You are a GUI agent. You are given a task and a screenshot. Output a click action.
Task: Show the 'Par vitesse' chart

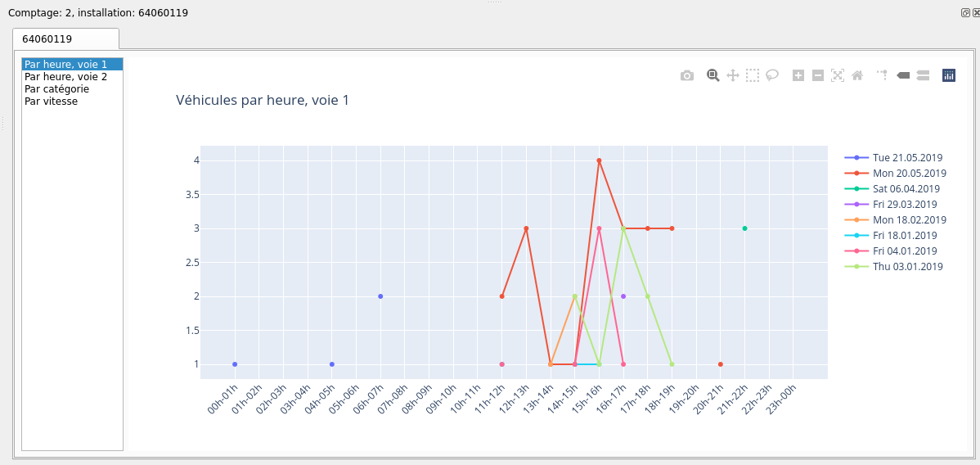tap(52, 101)
